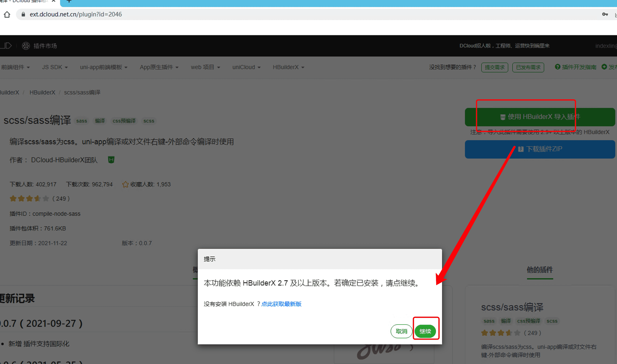Click the plugin market logo icon
The image size is (617, 364).
click(26, 46)
